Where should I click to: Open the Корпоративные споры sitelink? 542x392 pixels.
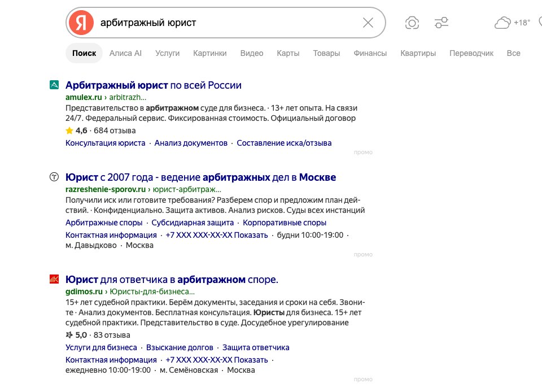click(285, 223)
